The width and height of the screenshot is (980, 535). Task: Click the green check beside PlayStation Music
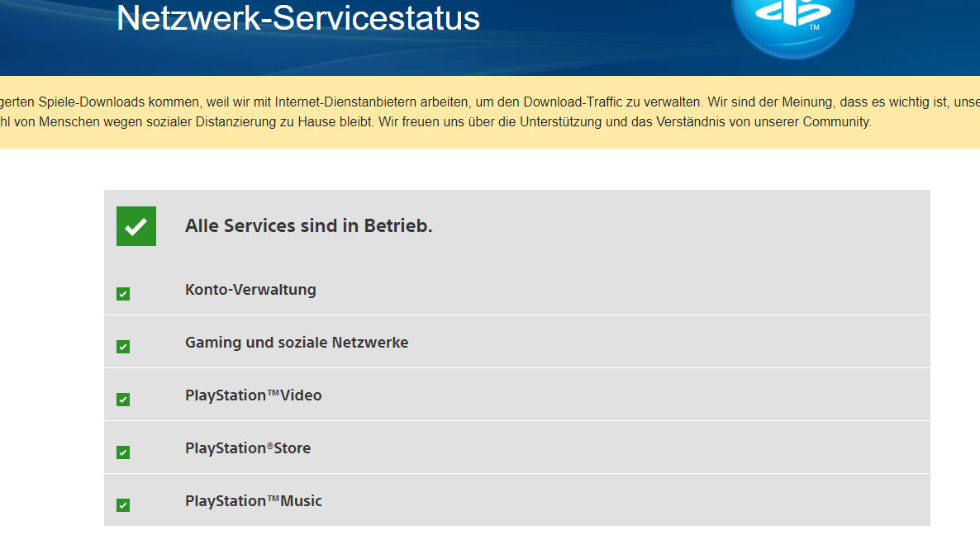click(123, 505)
